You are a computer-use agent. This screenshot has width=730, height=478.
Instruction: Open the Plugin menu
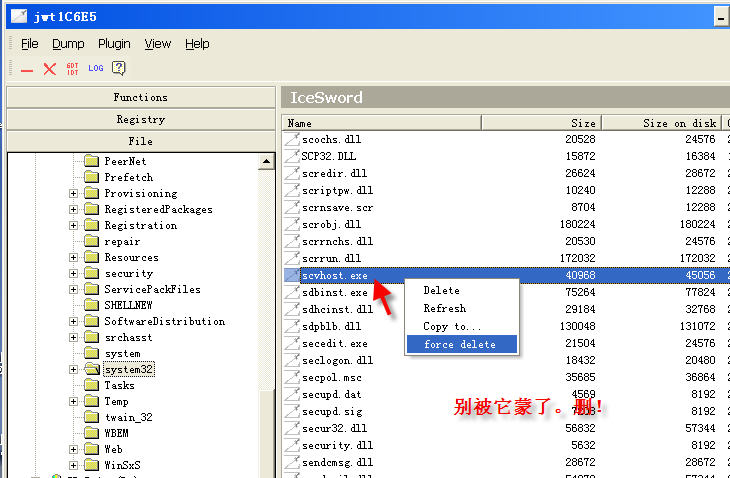pyautogui.click(x=114, y=44)
